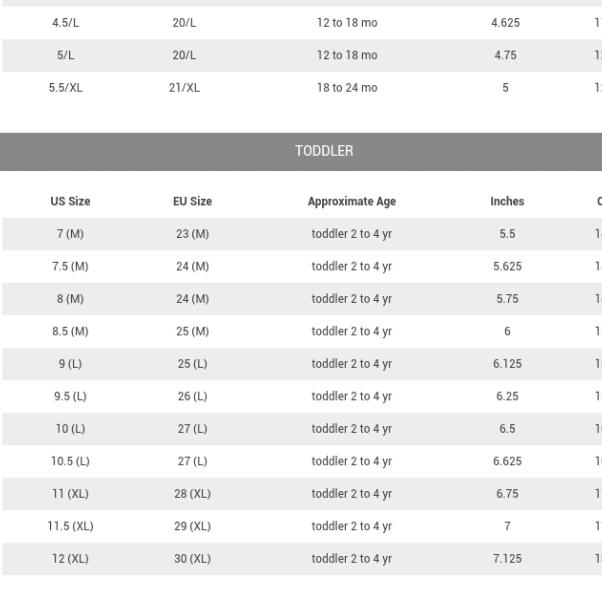
Task: Select the 6.125 inches value
Action: 507,364
